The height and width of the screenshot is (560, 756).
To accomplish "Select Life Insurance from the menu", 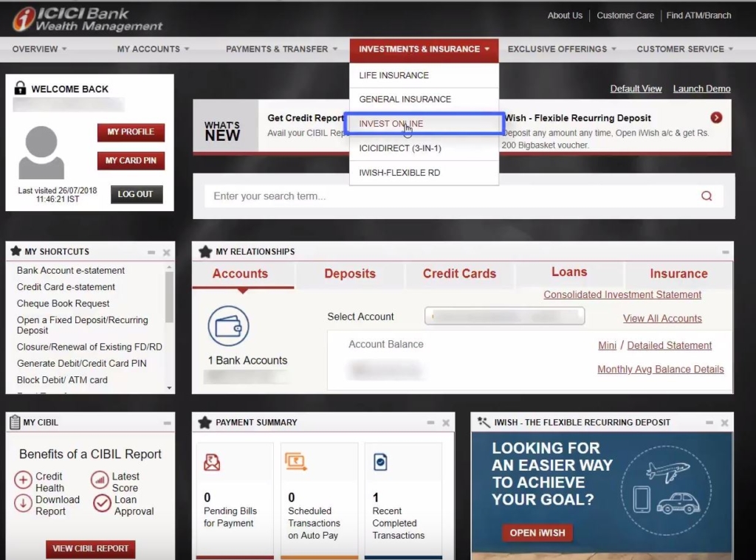I will (424, 75).
